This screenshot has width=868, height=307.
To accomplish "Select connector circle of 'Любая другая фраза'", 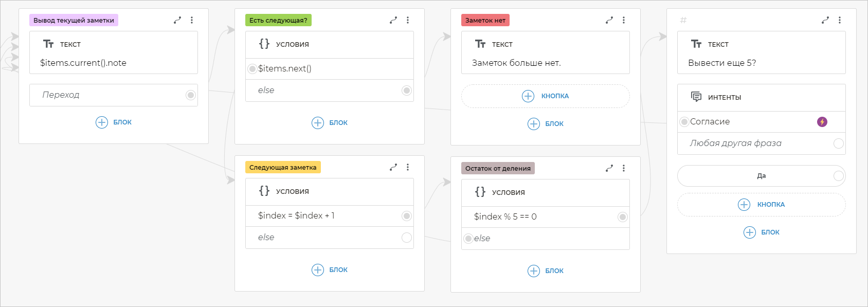I will click(x=838, y=143).
